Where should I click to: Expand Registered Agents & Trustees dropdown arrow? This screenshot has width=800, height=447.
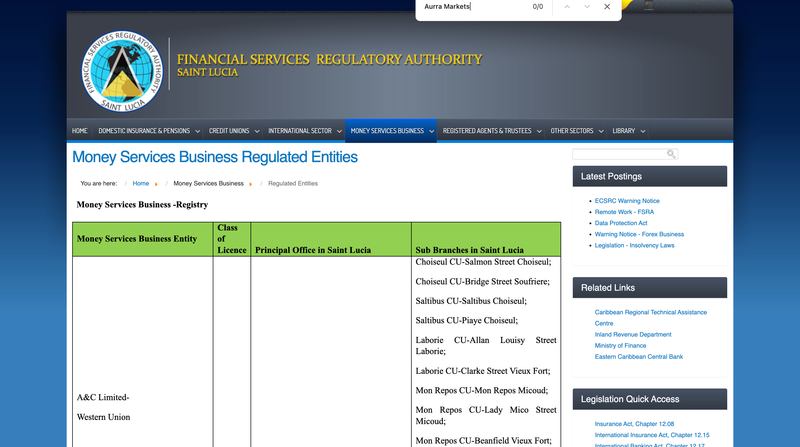(539, 132)
